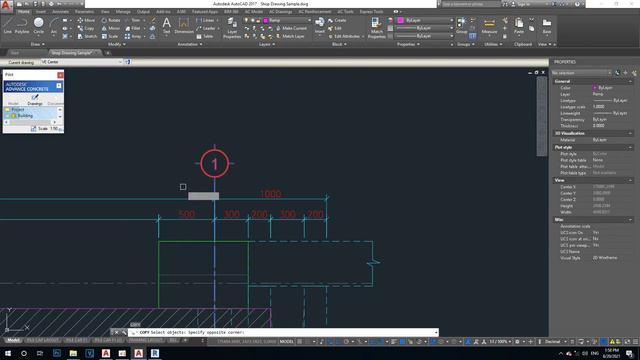Open the Insert ribbon tab
Image resolution: width=640 pixels, height=360 pixels.
41,12
